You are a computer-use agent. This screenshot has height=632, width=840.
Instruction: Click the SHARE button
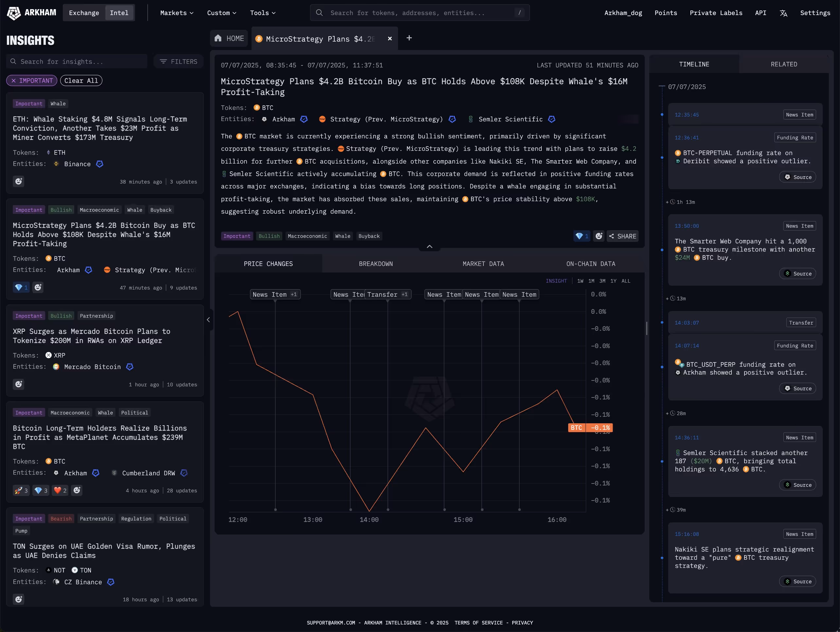(x=622, y=236)
